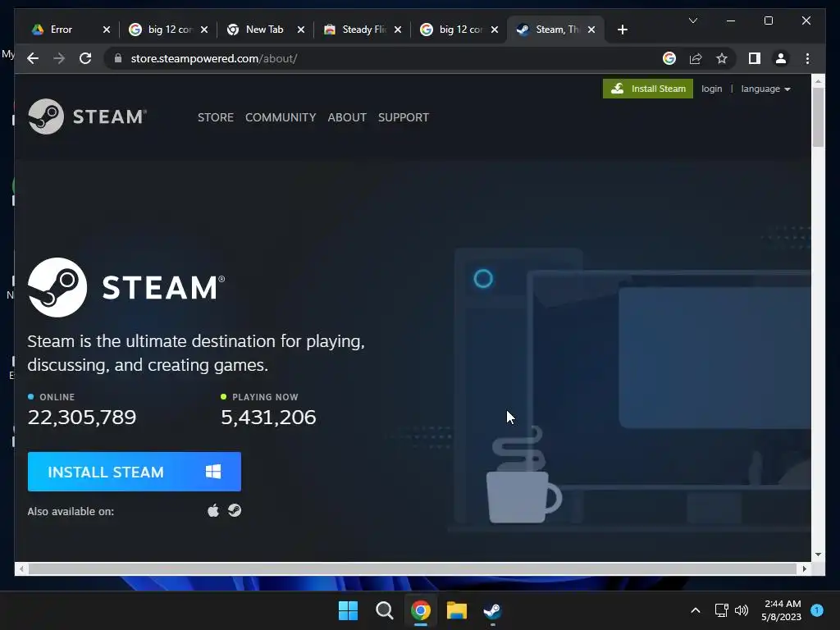Click the online count 22,305,789

coord(82,418)
